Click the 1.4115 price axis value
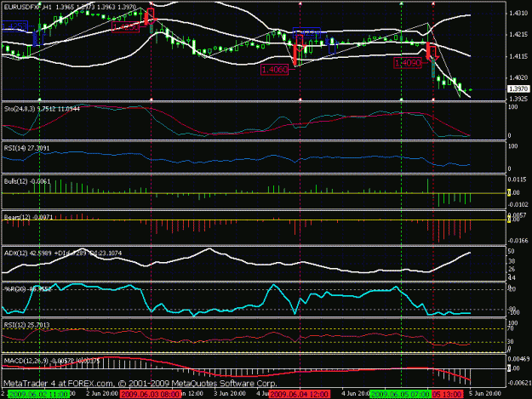 point(518,56)
